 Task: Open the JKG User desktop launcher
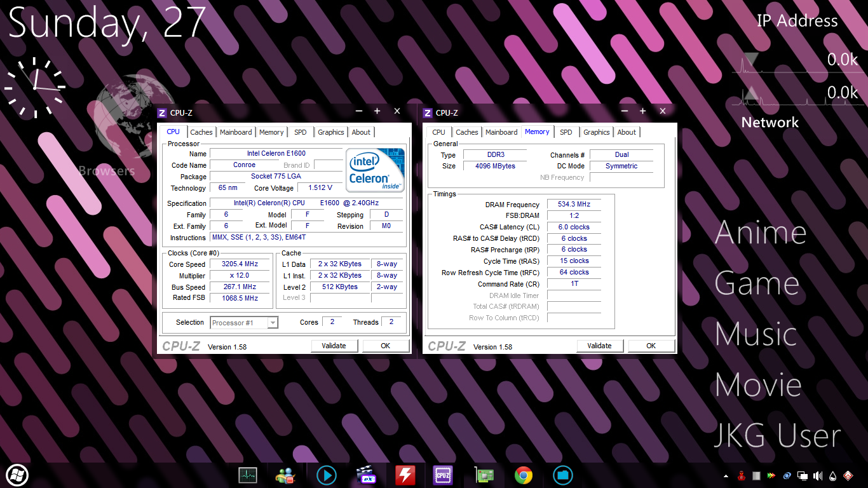(x=778, y=436)
